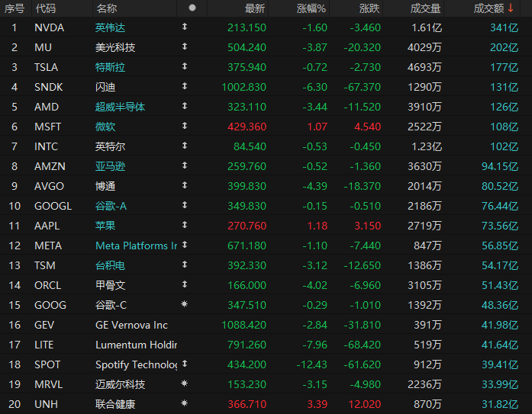The image size is (532, 414).
Task: Sort by the 最新 price column header
Action: (x=255, y=8)
